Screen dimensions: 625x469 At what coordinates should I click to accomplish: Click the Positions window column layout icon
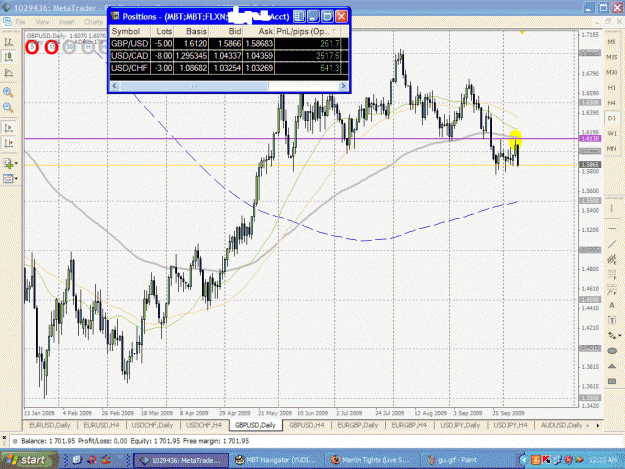click(x=299, y=16)
